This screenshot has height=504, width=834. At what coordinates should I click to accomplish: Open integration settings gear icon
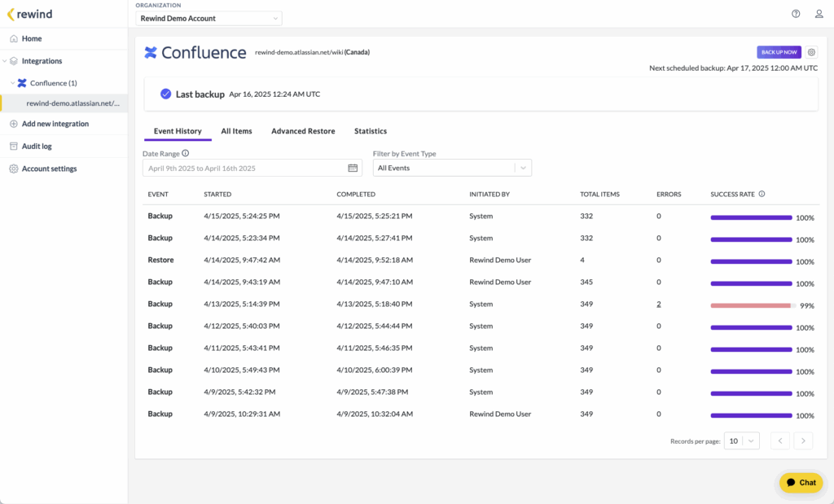point(811,52)
